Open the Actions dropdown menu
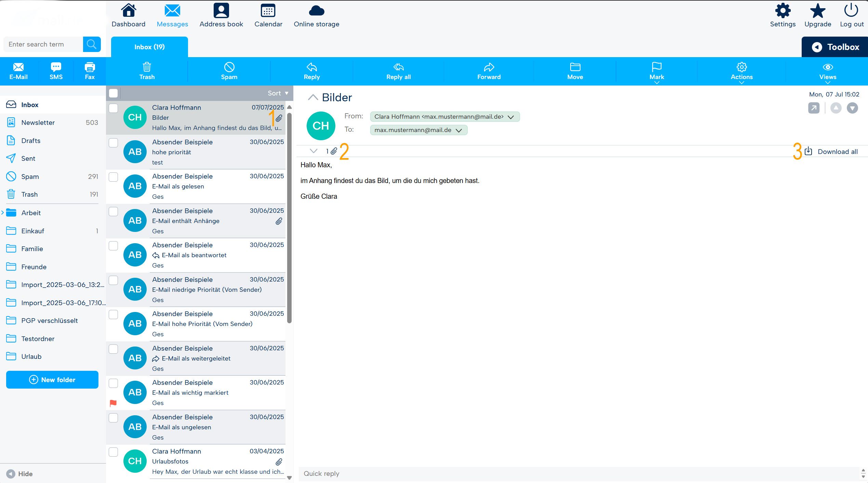 pos(742,72)
